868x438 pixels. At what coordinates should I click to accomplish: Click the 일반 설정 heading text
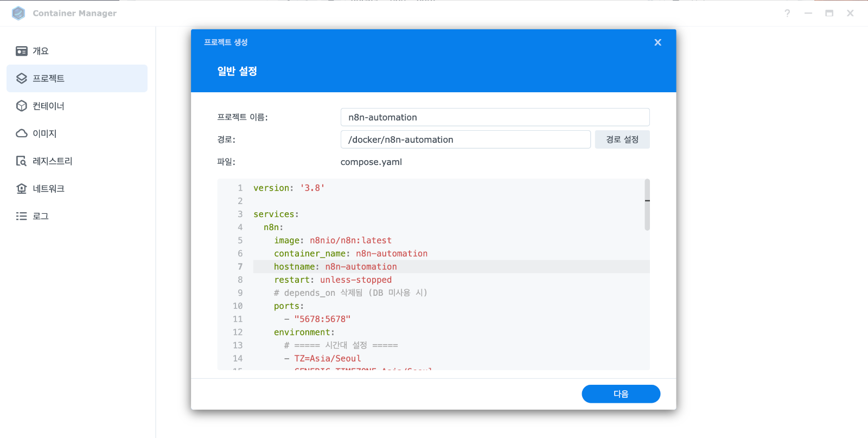(237, 71)
